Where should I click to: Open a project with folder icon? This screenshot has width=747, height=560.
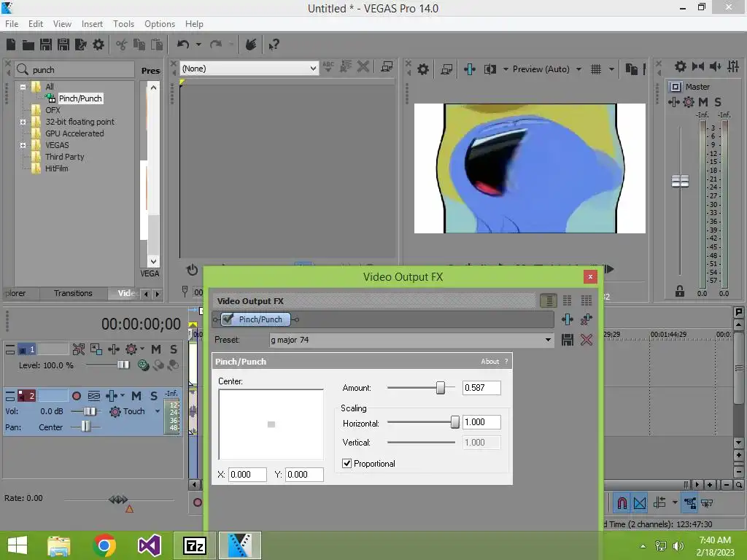point(28,44)
